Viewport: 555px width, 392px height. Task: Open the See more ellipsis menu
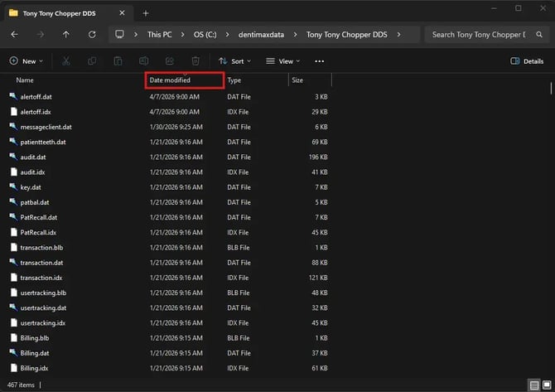coord(320,61)
